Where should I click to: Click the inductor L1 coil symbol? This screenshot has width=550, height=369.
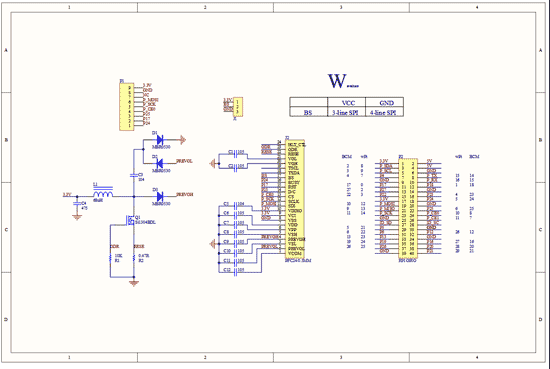click(x=103, y=193)
